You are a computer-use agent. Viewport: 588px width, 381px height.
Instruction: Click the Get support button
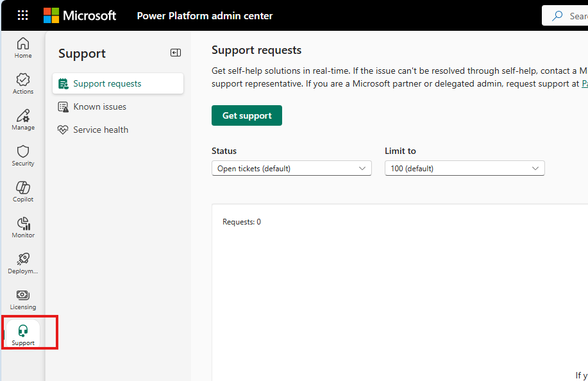[x=247, y=115]
